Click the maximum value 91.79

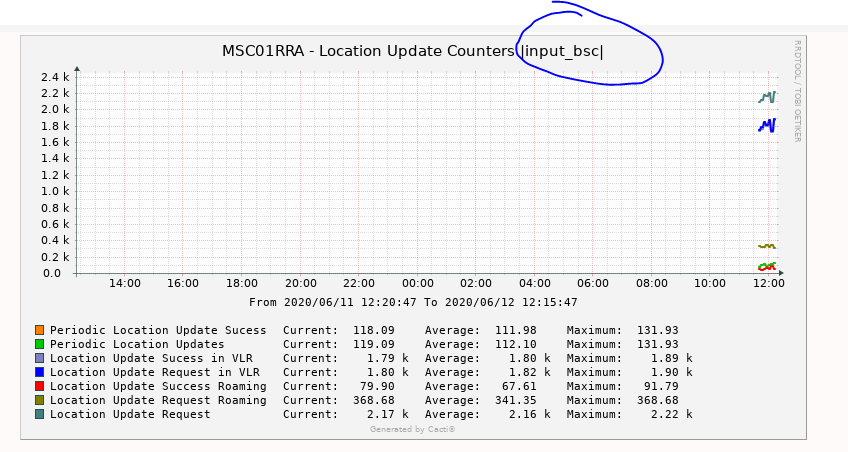660,386
